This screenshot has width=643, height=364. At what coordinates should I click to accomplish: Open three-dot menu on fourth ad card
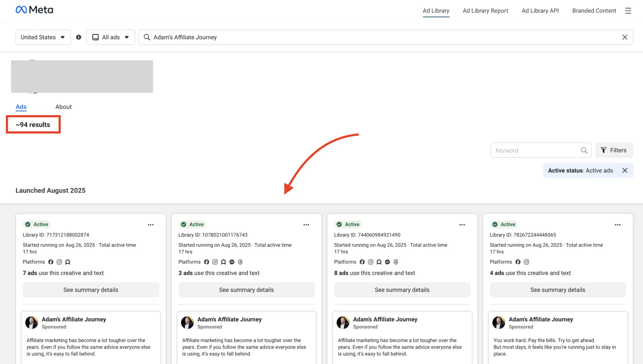click(x=618, y=225)
